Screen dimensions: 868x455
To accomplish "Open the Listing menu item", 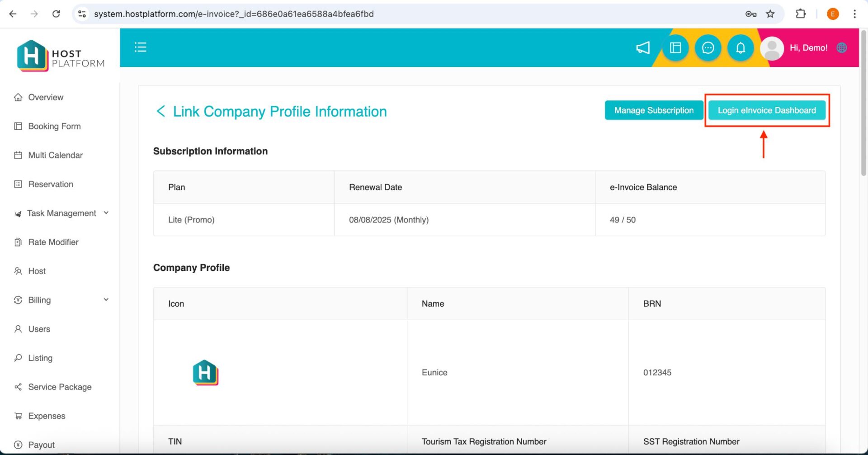I will (40, 358).
